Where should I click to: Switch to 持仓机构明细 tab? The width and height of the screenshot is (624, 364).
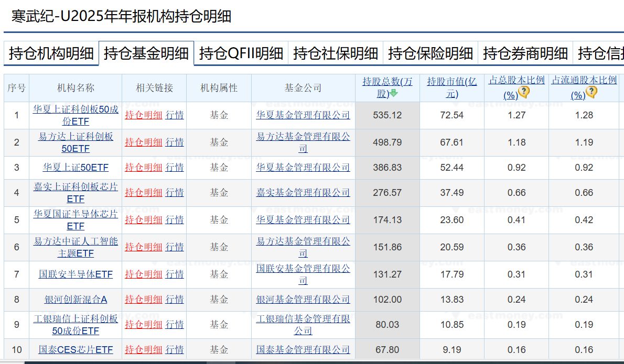coord(51,53)
